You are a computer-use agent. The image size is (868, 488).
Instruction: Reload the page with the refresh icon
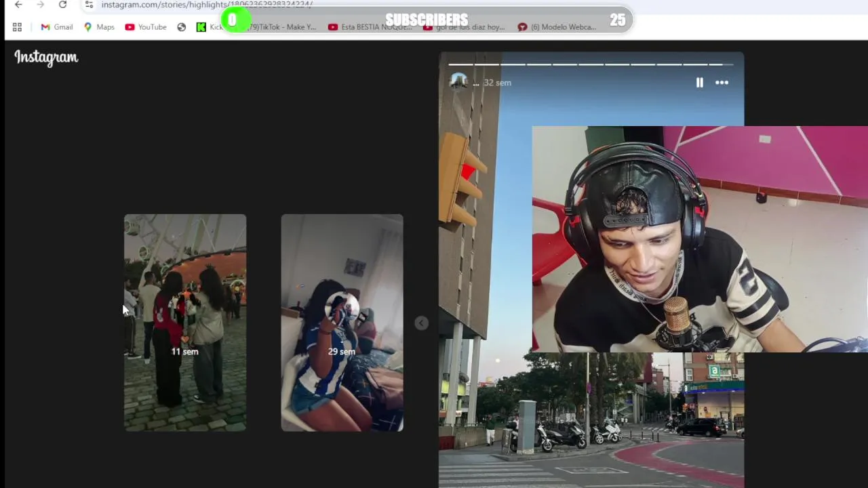62,5
